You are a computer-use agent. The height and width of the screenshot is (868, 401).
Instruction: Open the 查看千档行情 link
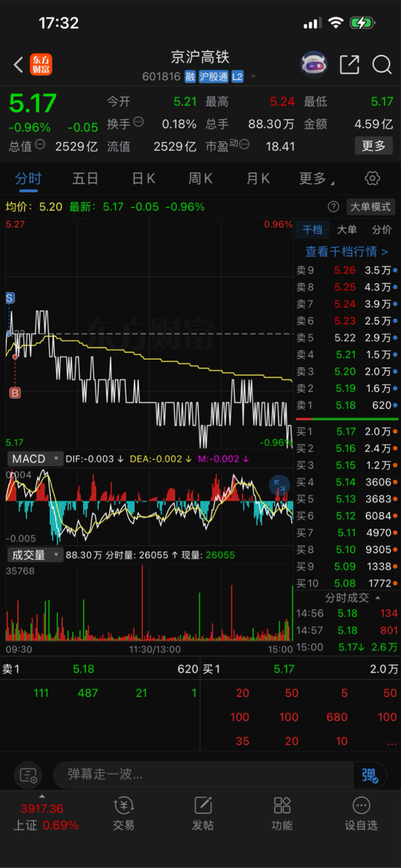click(x=347, y=252)
